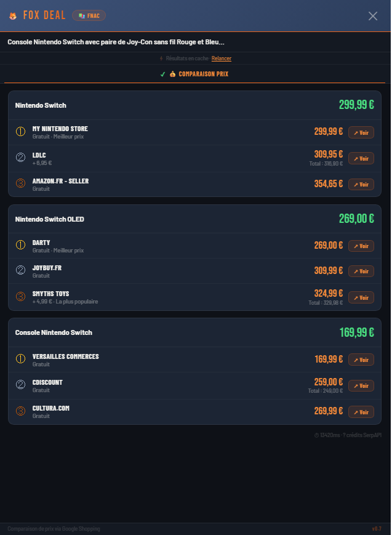View the Cultura.com offer
392x535 pixels.
click(x=361, y=411)
